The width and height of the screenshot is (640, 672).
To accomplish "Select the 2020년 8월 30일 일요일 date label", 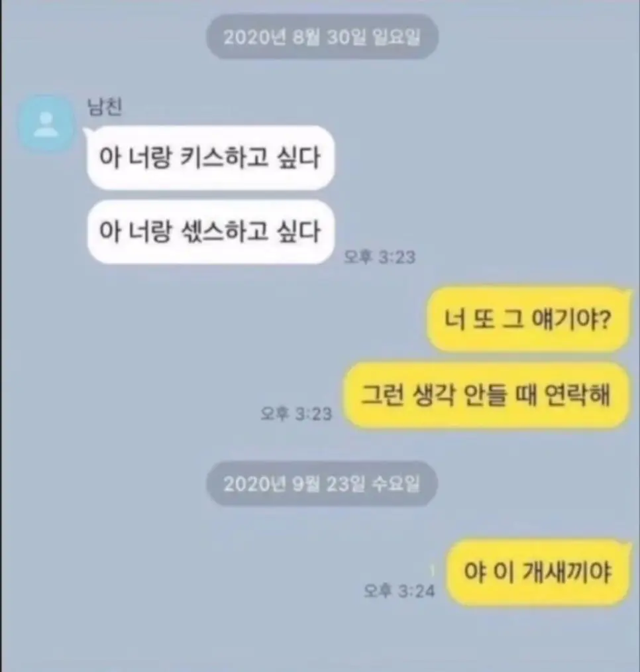I will point(322,37).
